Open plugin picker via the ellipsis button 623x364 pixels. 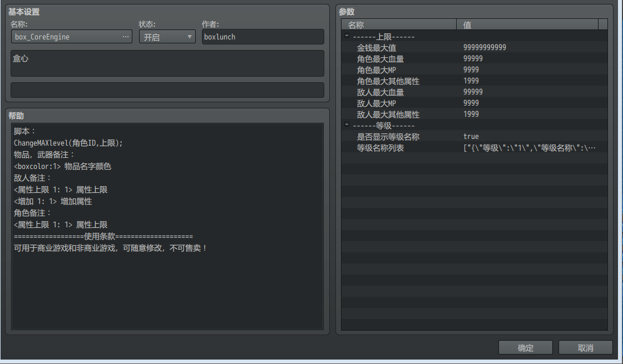[x=126, y=37]
